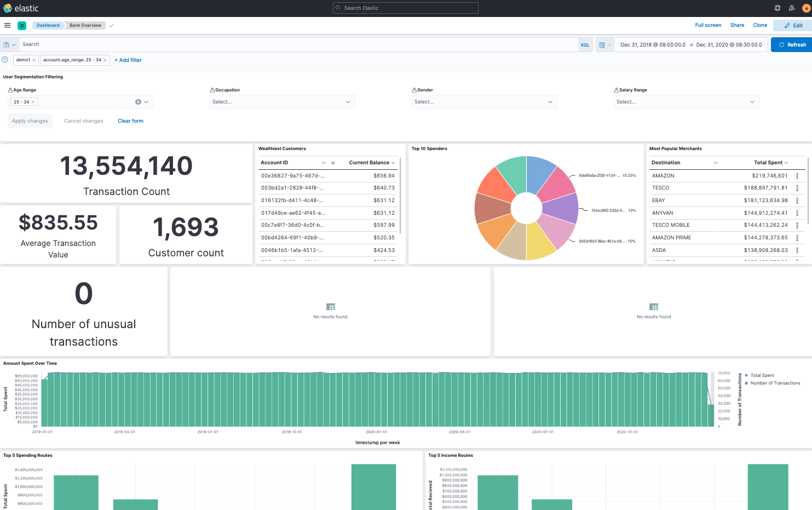Image resolution: width=812 pixels, height=510 pixels.
Task: Open the hamburger navigation menu
Action: (x=7, y=25)
